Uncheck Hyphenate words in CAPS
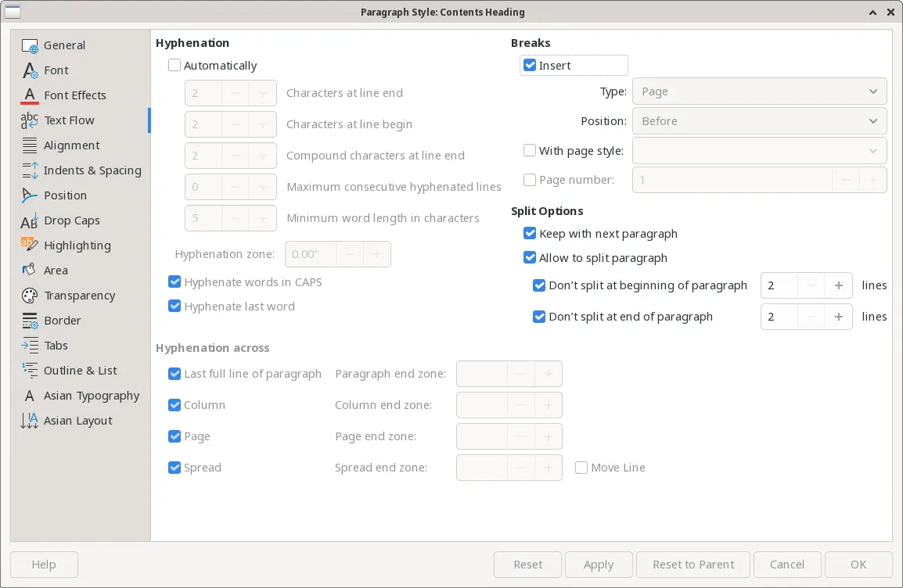This screenshot has width=903, height=588. pyautogui.click(x=174, y=282)
